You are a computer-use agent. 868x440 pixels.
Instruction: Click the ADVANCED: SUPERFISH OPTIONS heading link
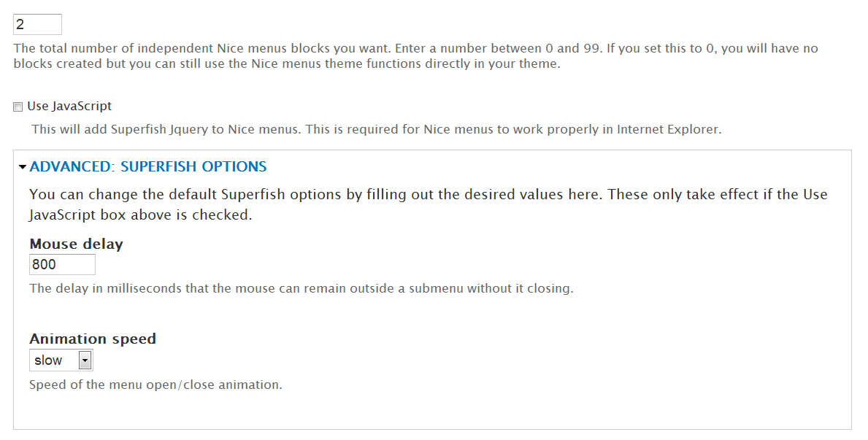[148, 167]
